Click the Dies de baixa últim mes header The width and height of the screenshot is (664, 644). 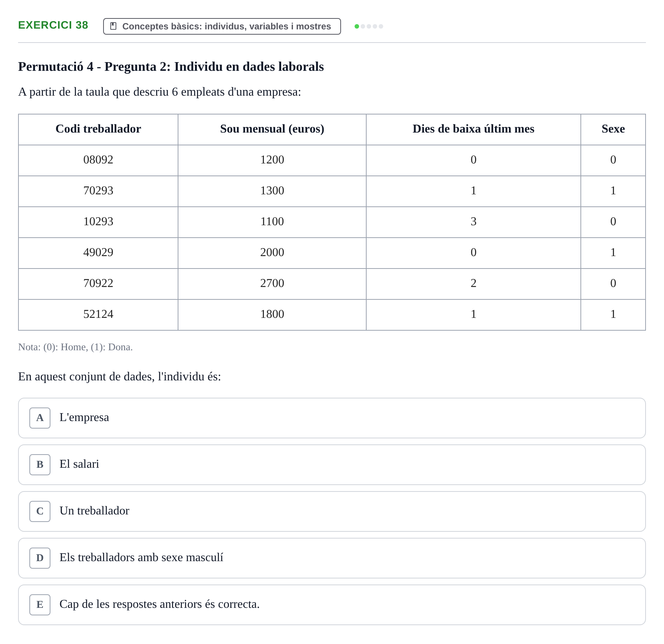[474, 129]
